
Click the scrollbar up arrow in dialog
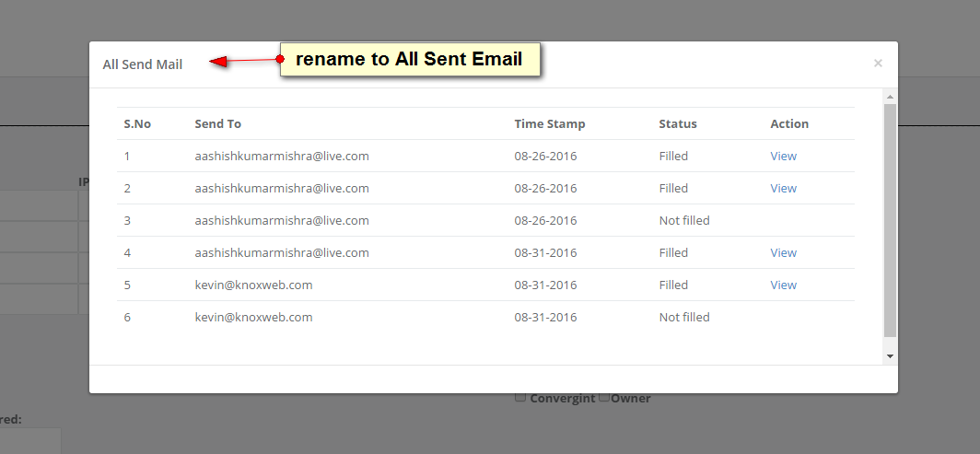[x=890, y=96]
